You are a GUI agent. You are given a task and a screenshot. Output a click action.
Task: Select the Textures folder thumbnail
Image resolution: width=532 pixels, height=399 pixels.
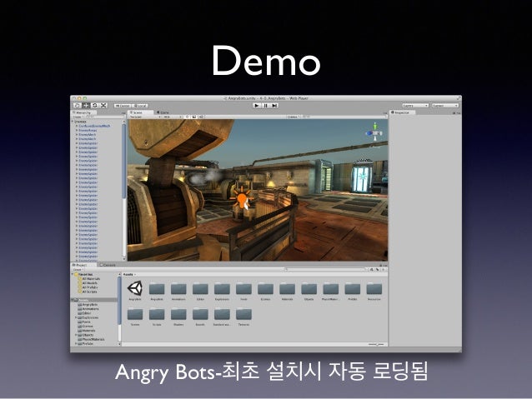tap(243, 317)
